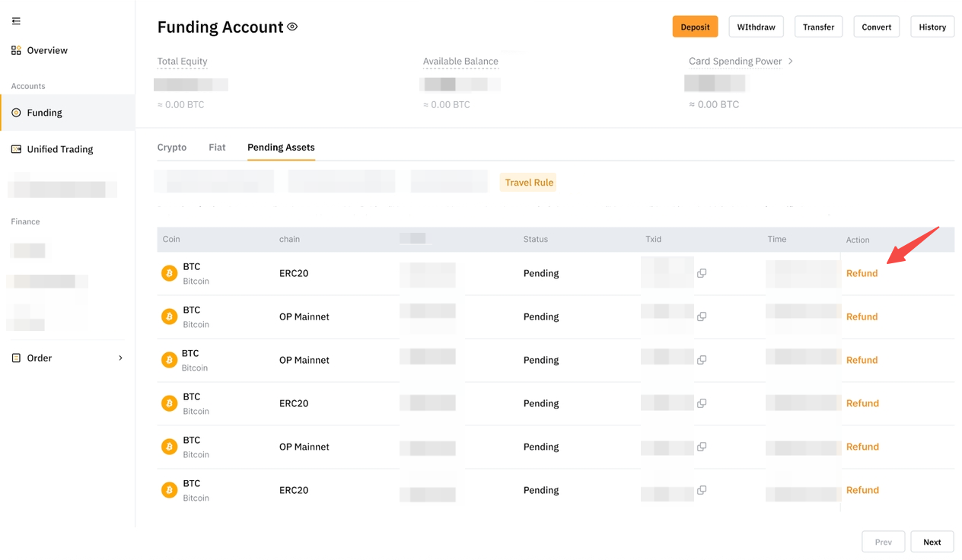Toggle balance visibility eye icon
The height and width of the screenshot is (560, 962).
(292, 27)
